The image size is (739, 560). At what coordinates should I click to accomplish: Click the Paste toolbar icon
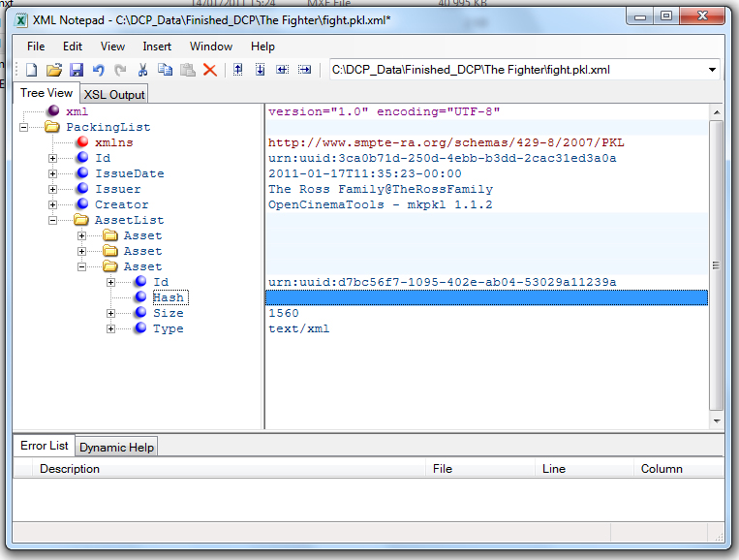point(188,70)
